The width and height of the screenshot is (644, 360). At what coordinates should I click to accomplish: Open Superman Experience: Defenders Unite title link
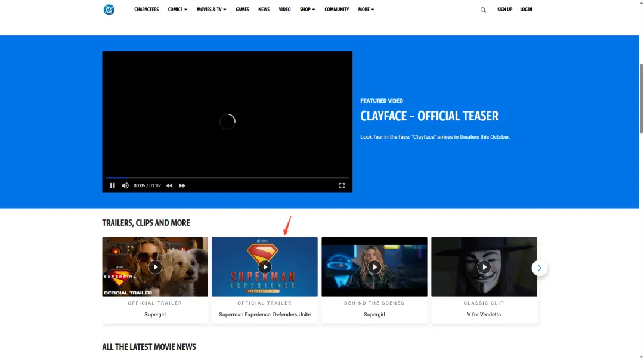(x=265, y=315)
